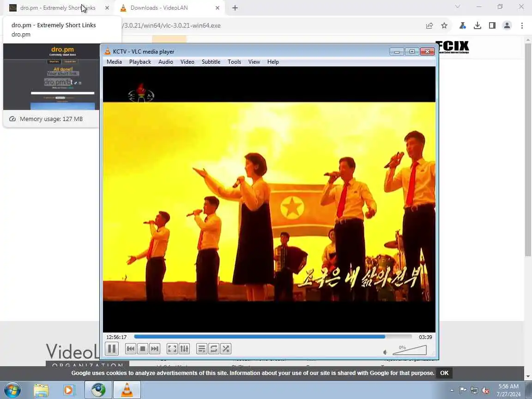The height and width of the screenshot is (399, 532).
Task: Open the View menu in VLC
Action: 254,62
